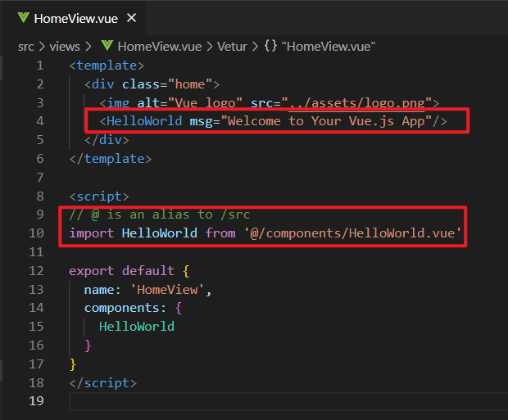Open the Vetur breadcrumb segment
Viewport: 508px width, 420px height.
[232, 47]
